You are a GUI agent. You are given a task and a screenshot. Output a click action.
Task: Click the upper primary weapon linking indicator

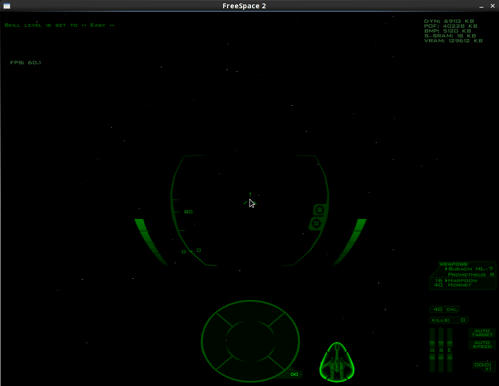pyautogui.click(x=319, y=210)
